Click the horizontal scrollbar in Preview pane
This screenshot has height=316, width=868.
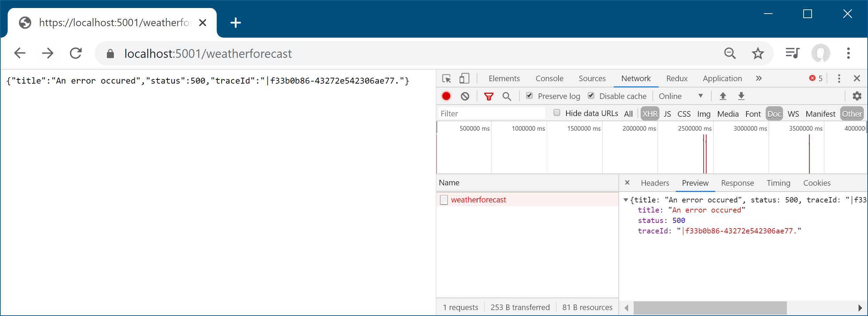pyautogui.click(x=710, y=308)
